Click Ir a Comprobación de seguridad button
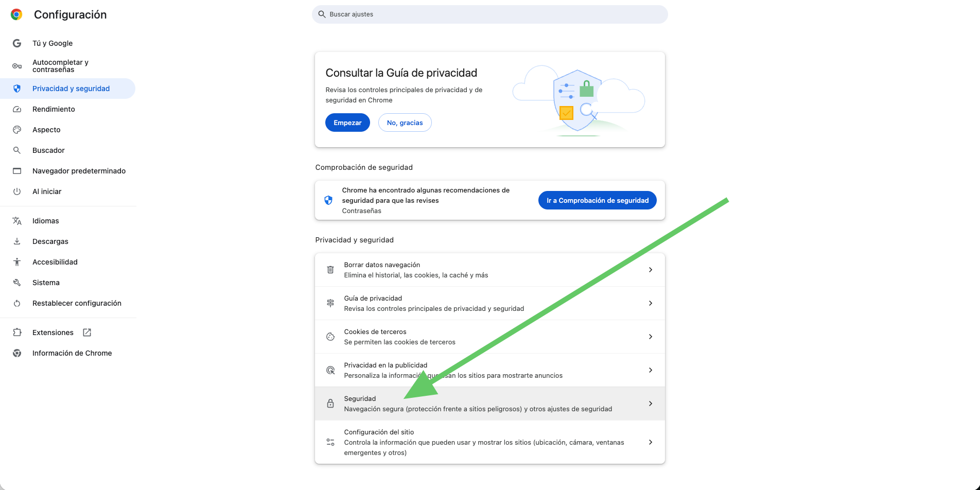Viewport: 980px width, 490px height. coord(597,200)
